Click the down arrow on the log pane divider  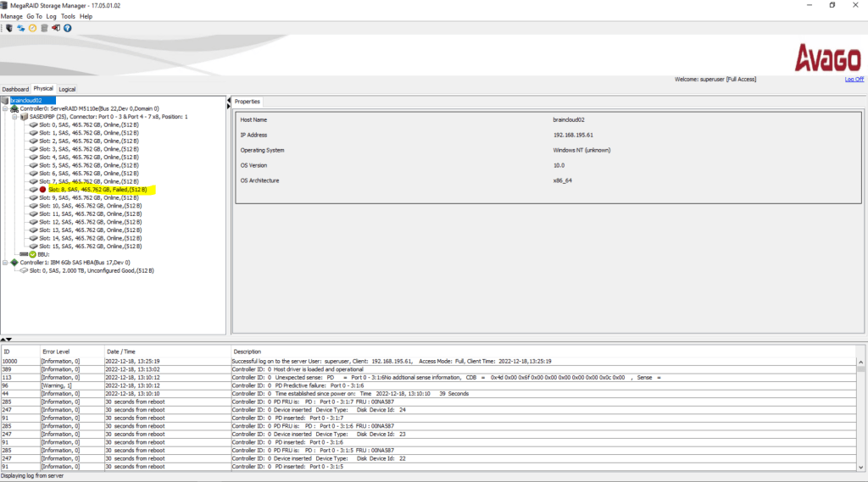[x=8, y=339]
